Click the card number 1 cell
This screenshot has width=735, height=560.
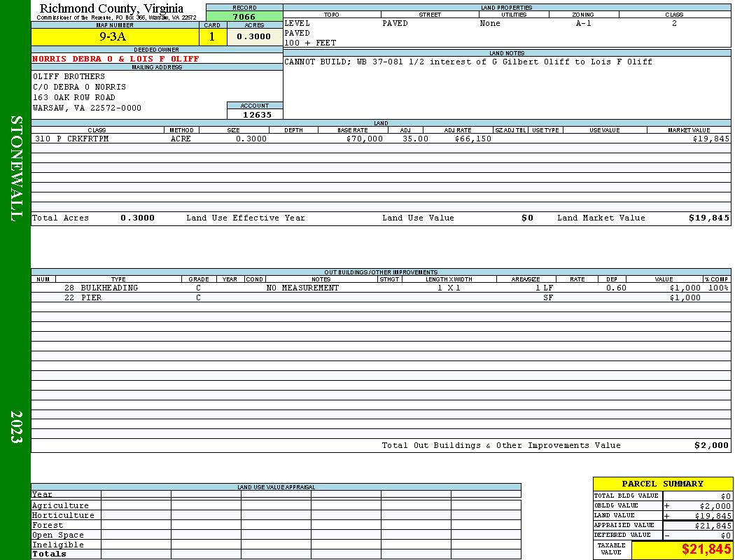pyautogui.click(x=212, y=36)
